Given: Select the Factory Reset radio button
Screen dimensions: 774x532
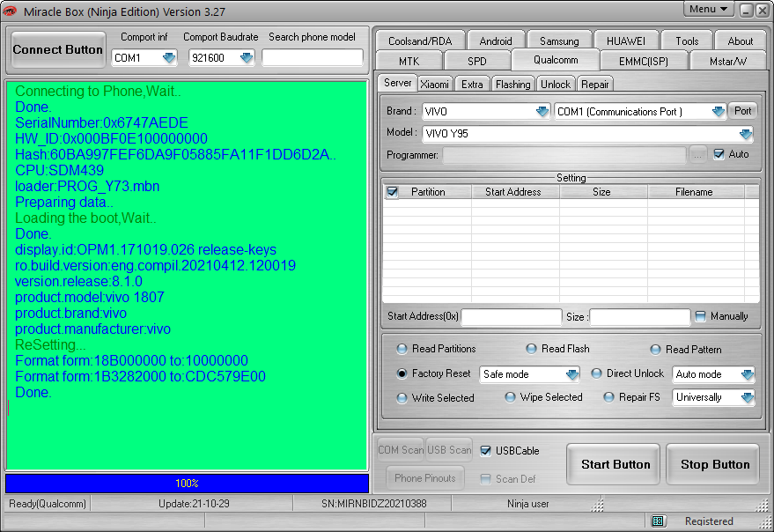Looking at the screenshot, I should pyautogui.click(x=402, y=373).
